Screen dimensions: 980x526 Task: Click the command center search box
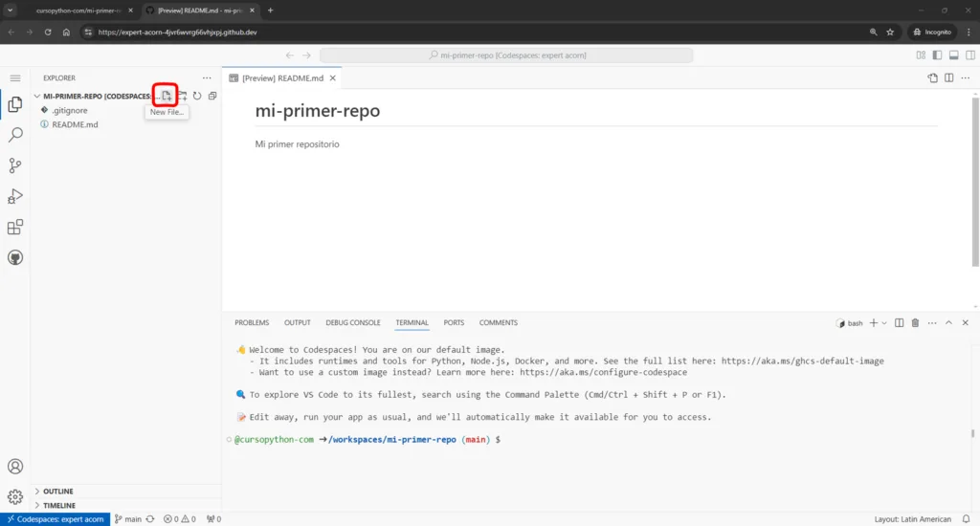(x=506, y=55)
